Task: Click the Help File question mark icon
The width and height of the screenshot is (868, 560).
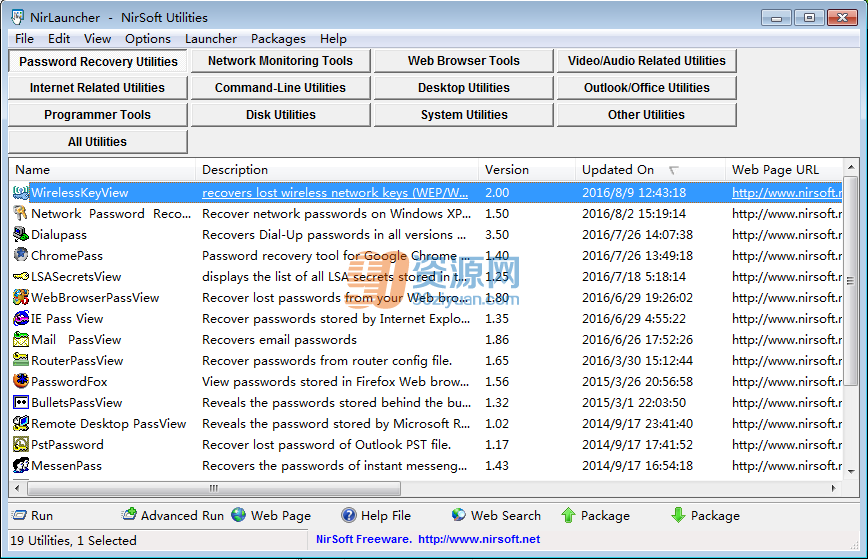Action: point(349,515)
